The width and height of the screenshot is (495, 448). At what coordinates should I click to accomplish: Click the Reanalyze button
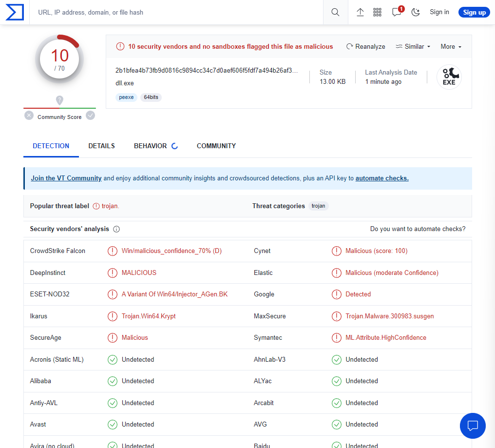point(366,46)
